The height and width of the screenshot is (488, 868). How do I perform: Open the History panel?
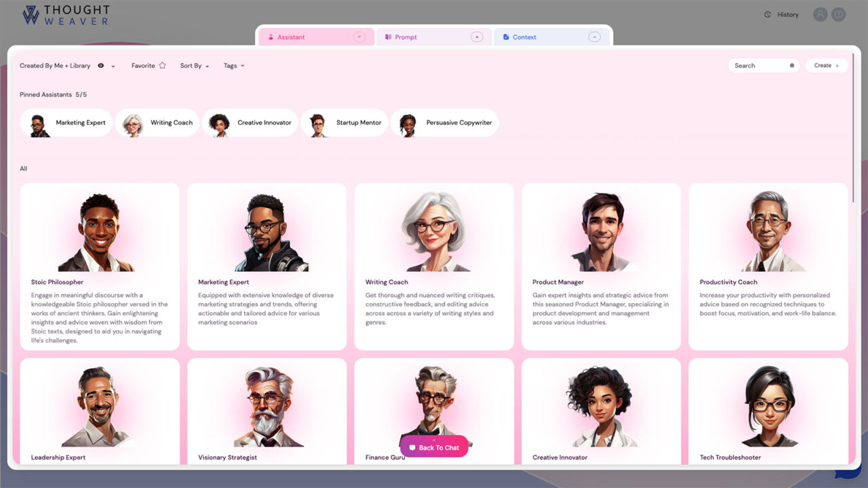coord(782,14)
